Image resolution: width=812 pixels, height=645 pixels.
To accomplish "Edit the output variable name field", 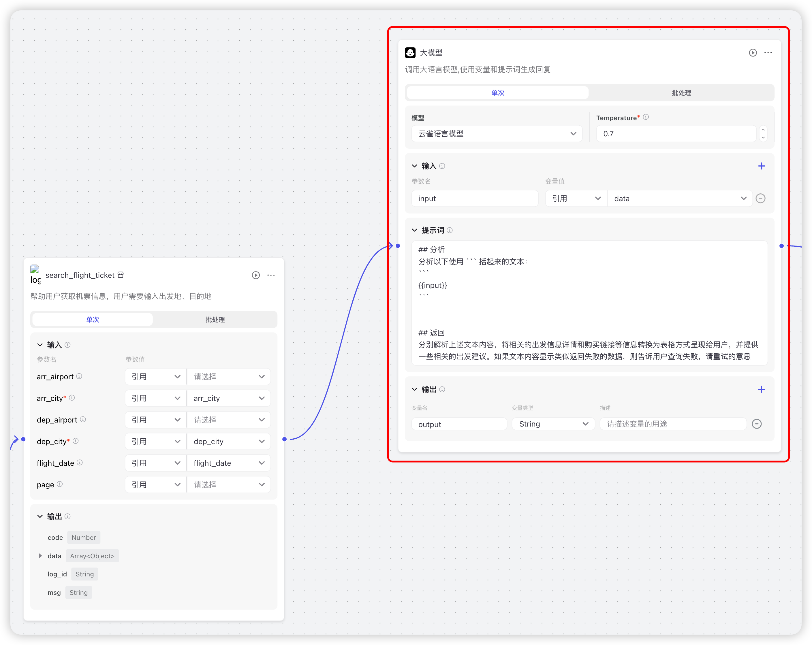I will click(459, 424).
